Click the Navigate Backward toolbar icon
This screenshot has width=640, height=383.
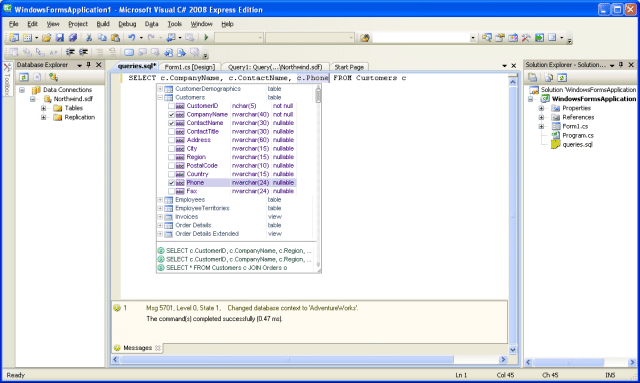(x=171, y=38)
